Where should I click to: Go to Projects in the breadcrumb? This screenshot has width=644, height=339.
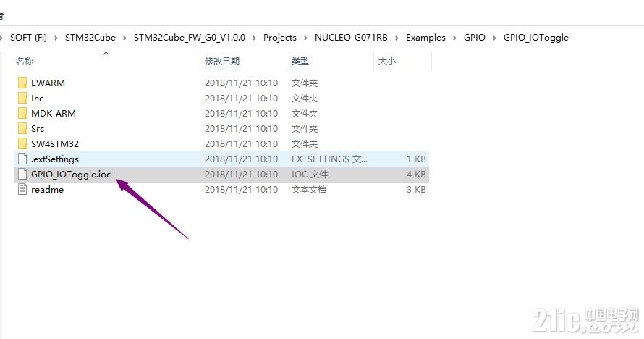click(x=280, y=38)
